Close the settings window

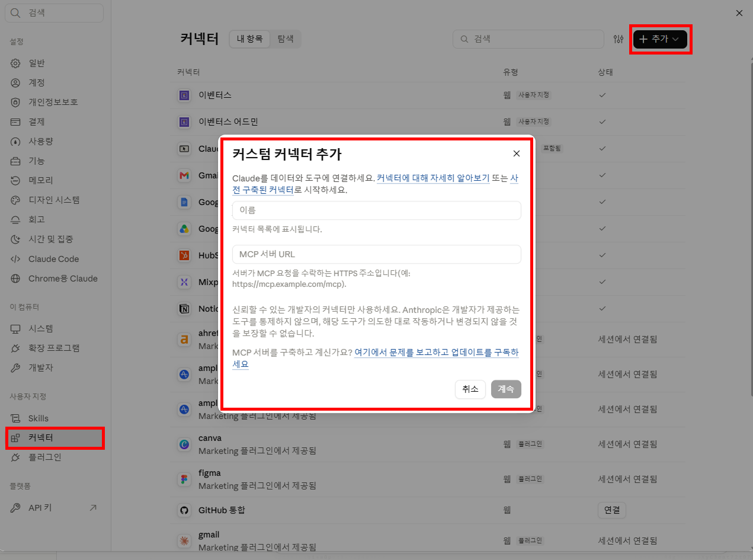[x=739, y=13]
